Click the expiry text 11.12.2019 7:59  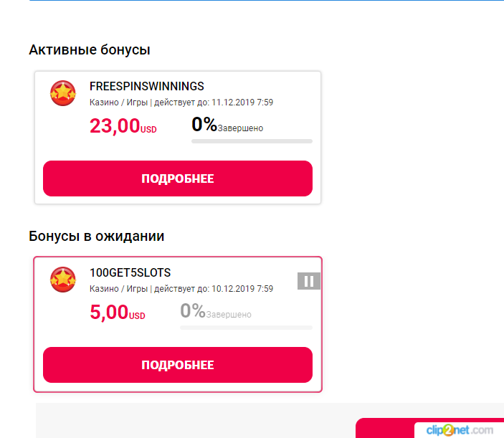point(242,103)
